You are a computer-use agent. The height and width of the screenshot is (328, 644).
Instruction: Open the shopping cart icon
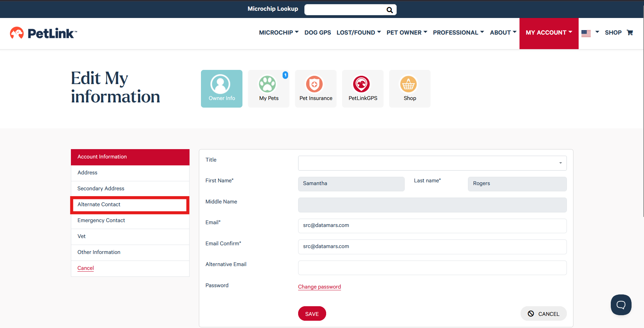pyautogui.click(x=630, y=33)
